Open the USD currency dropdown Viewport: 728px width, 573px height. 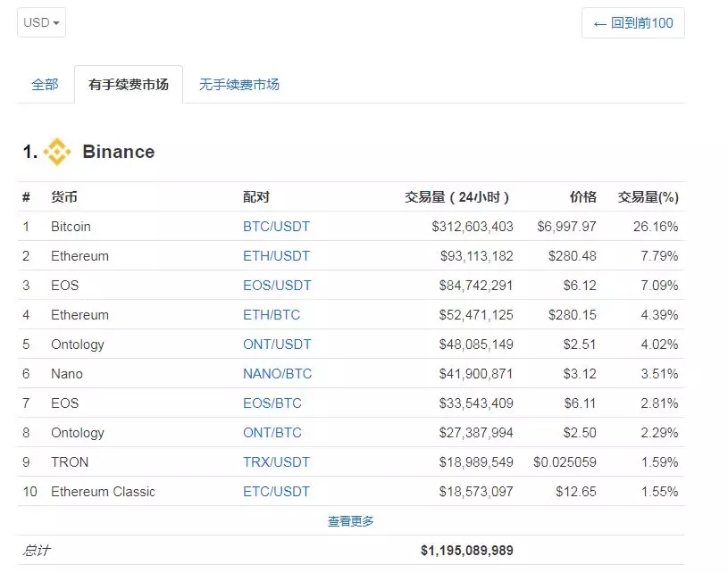click(40, 22)
